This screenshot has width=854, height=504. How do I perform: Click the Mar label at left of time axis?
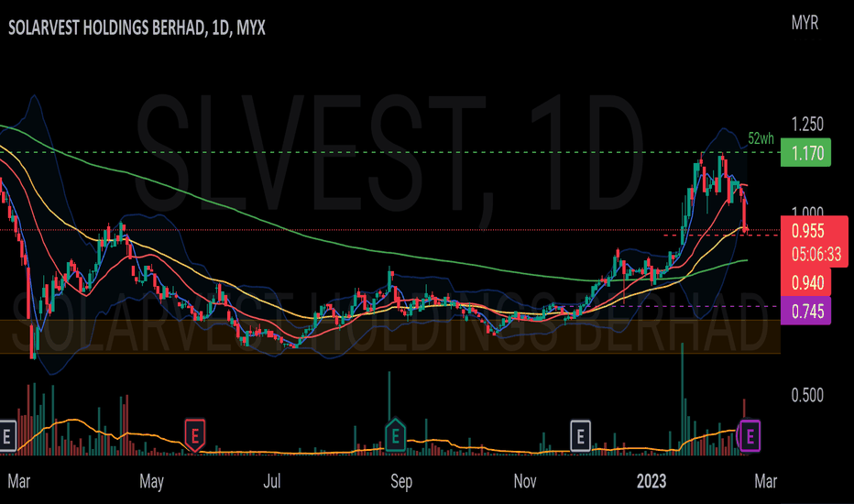(19, 482)
